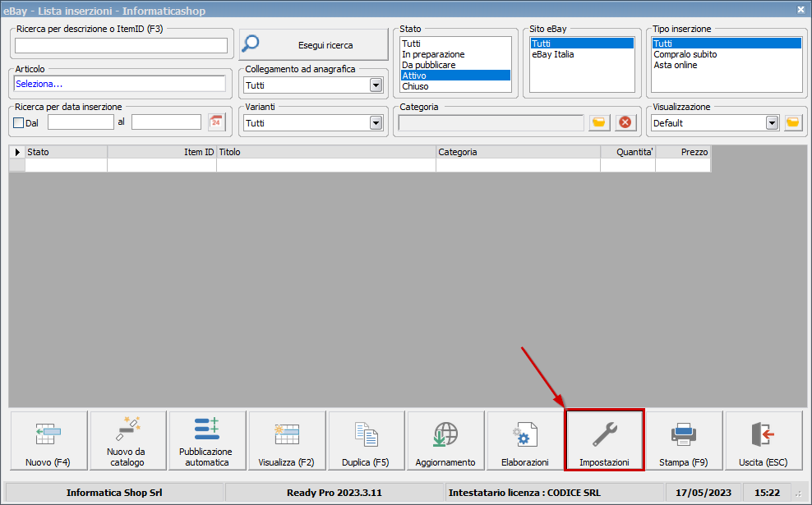The width and height of the screenshot is (812, 505).
Task: Exit with Uscita (ESC)
Action: coord(764,441)
